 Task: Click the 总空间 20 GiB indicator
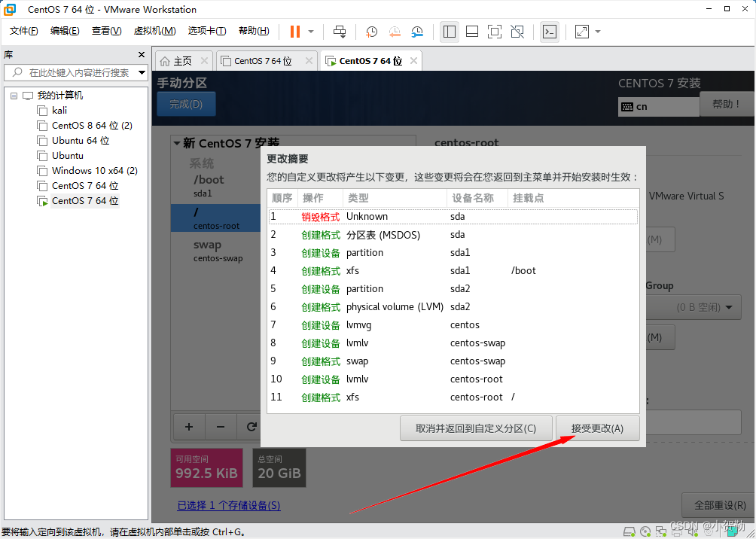click(279, 467)
